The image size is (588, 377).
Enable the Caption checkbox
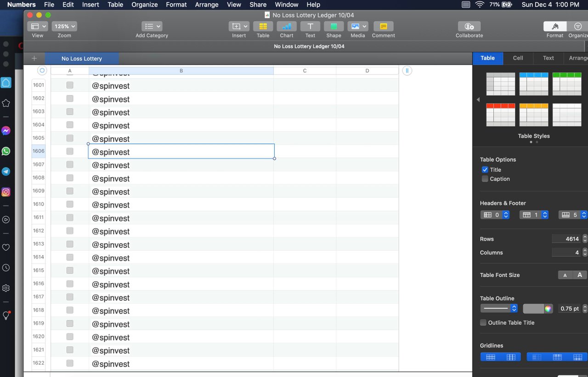(485, 179)
